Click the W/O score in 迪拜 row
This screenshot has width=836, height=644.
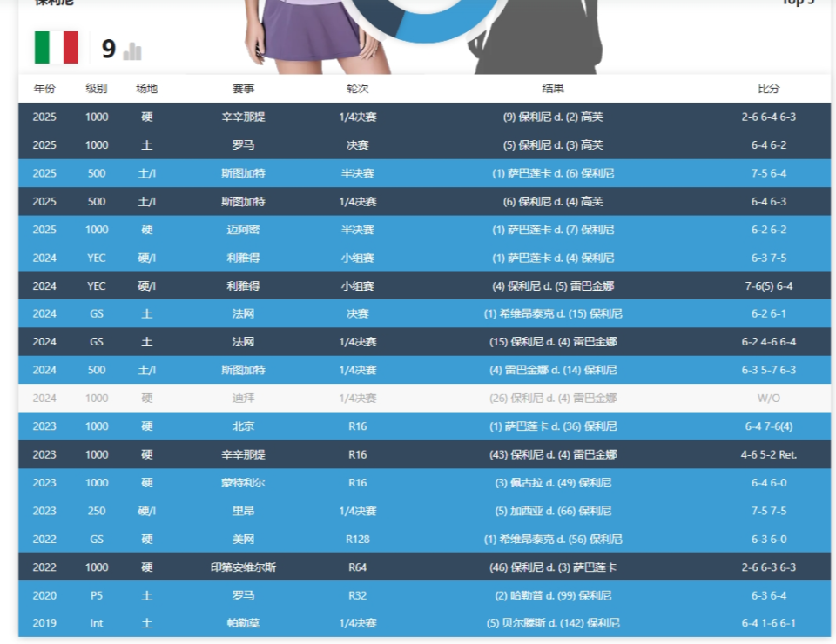click(768, 399)
